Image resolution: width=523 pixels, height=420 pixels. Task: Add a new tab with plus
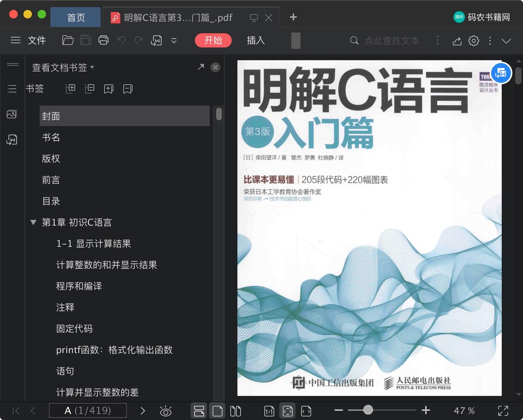[x=293, y=17]
